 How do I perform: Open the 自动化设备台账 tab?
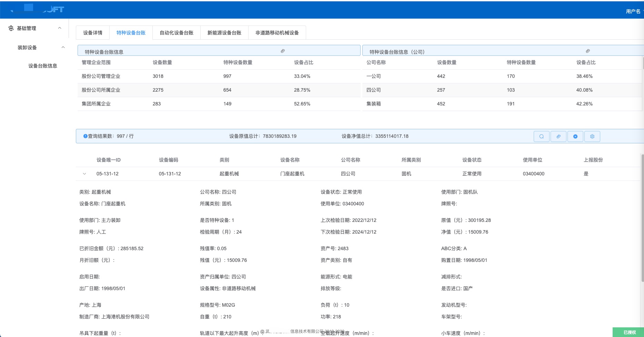(177, 33)
